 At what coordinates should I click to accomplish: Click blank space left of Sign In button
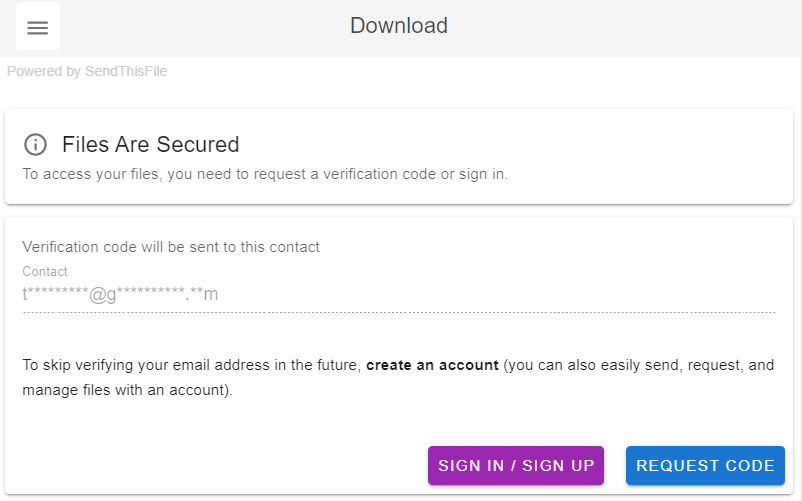coord(220,466)
